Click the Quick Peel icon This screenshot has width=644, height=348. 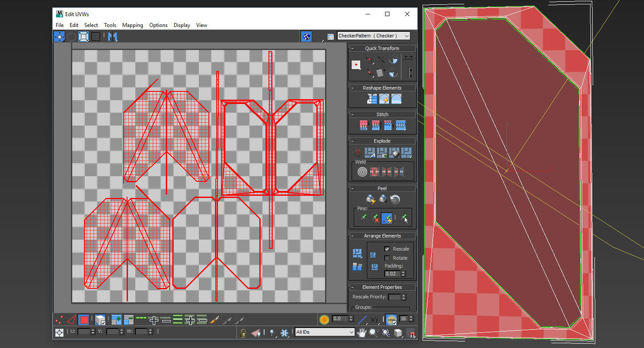click(x=370, y=200)
